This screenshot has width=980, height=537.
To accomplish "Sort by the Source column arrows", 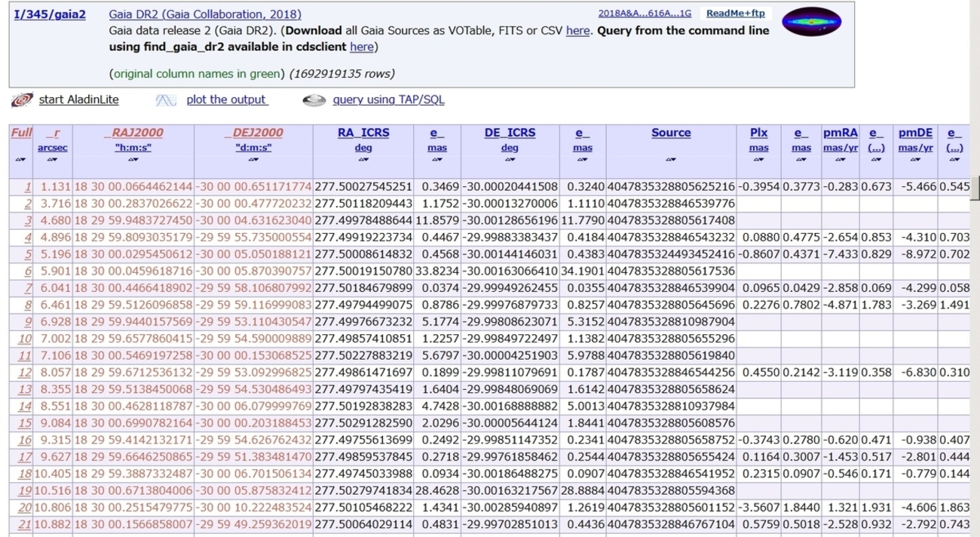I will click(670, 160).
